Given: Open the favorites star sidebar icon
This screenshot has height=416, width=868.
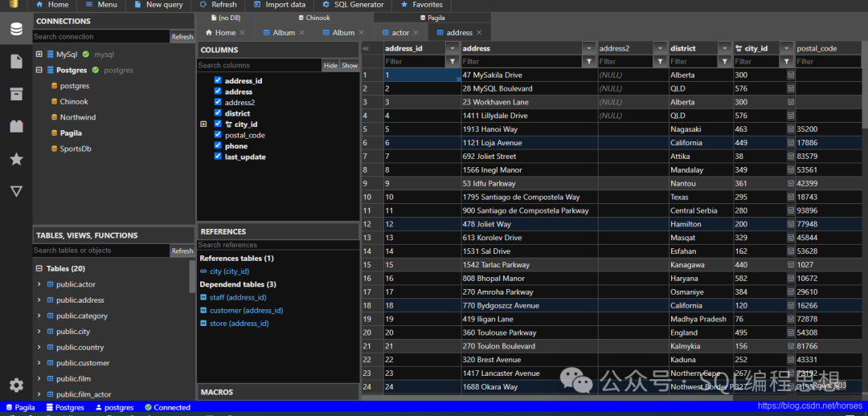Looking at the screenshot, I should pyautogui.click(x=16, y=159).
